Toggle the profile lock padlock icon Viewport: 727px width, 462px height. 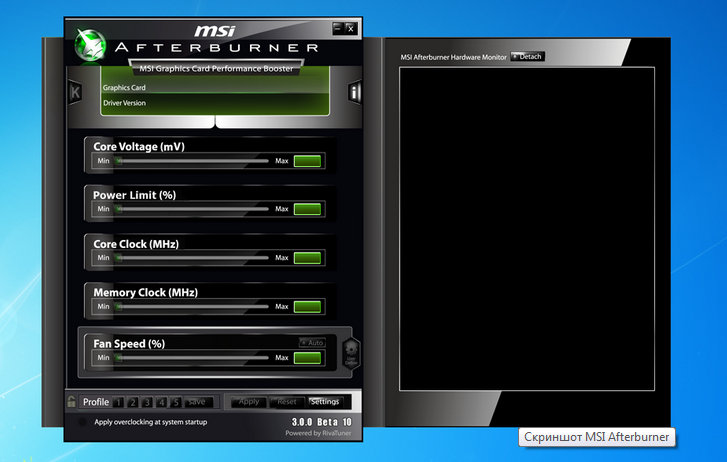click(71, 401)
